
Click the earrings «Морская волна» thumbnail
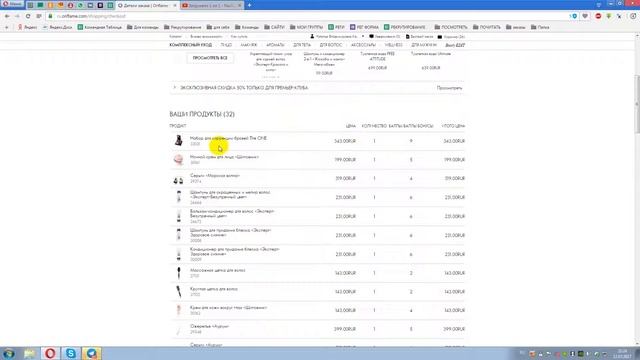click(178, 179)
